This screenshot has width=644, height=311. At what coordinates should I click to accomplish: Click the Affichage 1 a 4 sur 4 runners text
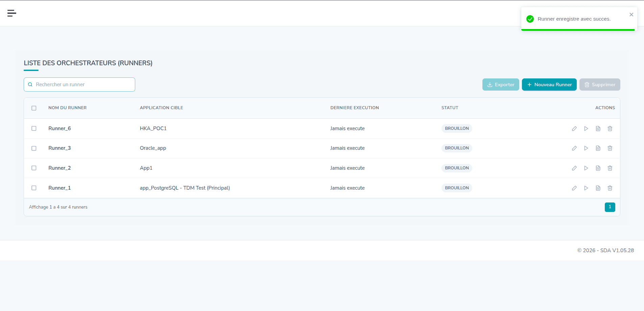(58, 207)
